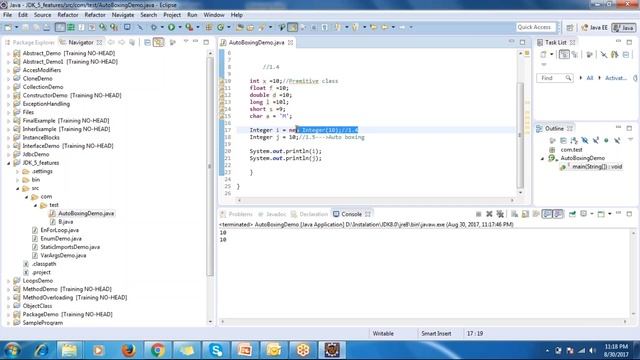This screenshot has width=640, height=360.
Task: Click Sort icon in Outline toolbar
Action: (x=574, y=140)
